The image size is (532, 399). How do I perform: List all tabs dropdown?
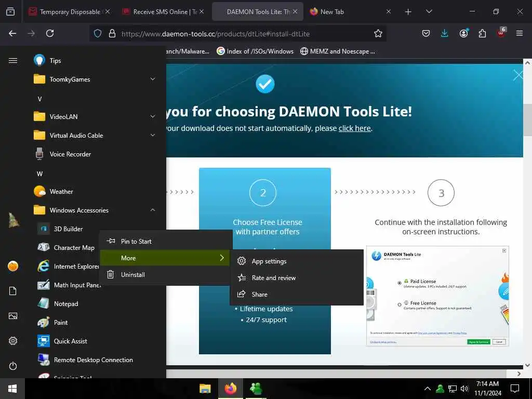pos(429,11)
